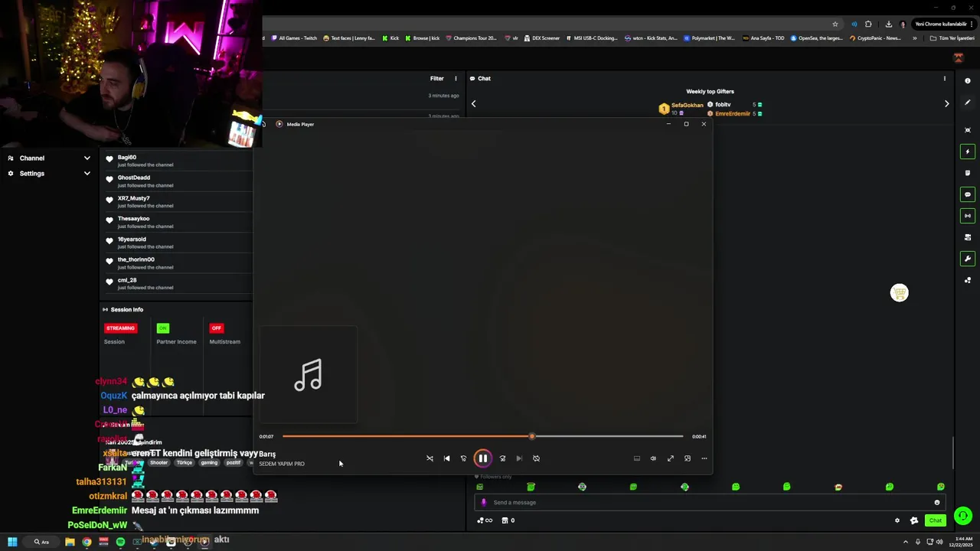Open the info icon in right sidebar
The width and height of the screenshot is (980, 551).
pos(968,80)
